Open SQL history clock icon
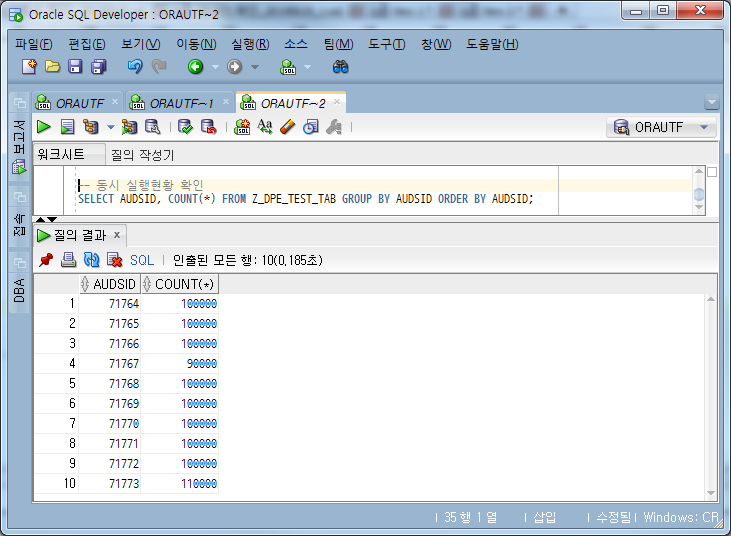This screenshot has width=731, height=536. pyautogui.click(x=310, y=127)
